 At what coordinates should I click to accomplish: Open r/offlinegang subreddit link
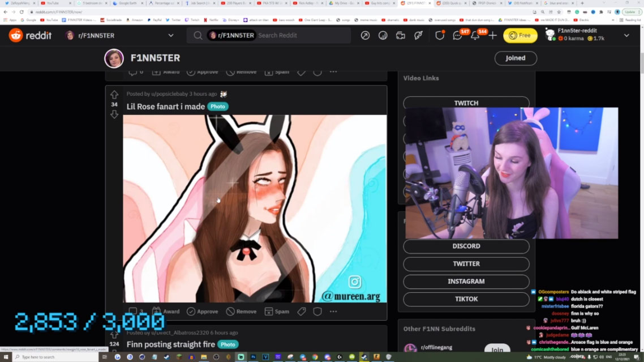(x=436, y=347)
